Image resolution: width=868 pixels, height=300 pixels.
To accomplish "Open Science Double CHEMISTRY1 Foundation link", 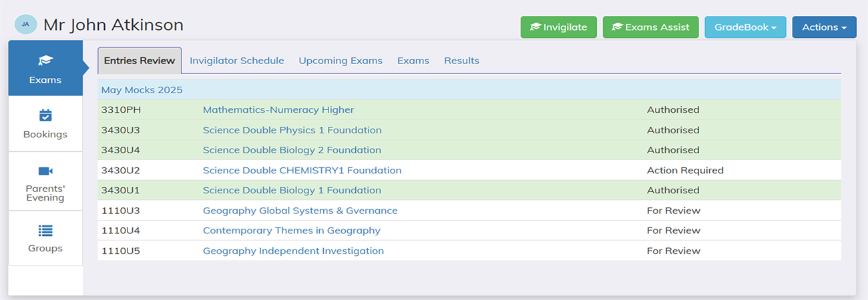I will (x=302, y=170).
